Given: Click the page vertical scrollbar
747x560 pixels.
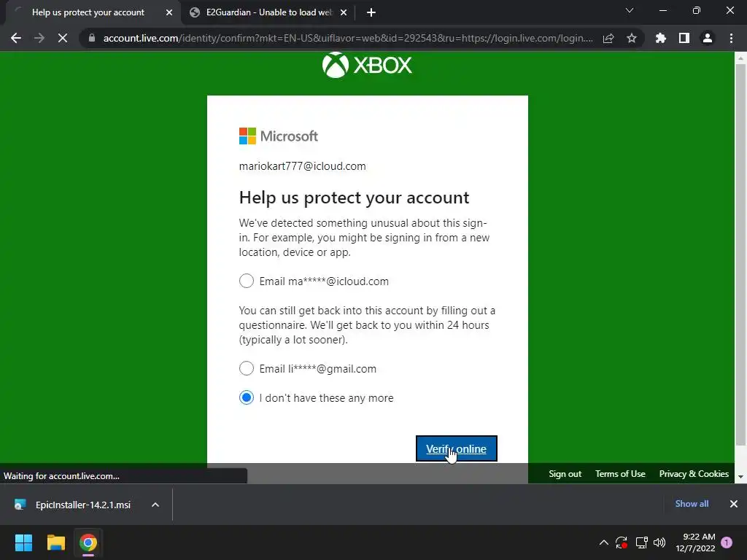Looking at the screenshot, I should (740, 255).
